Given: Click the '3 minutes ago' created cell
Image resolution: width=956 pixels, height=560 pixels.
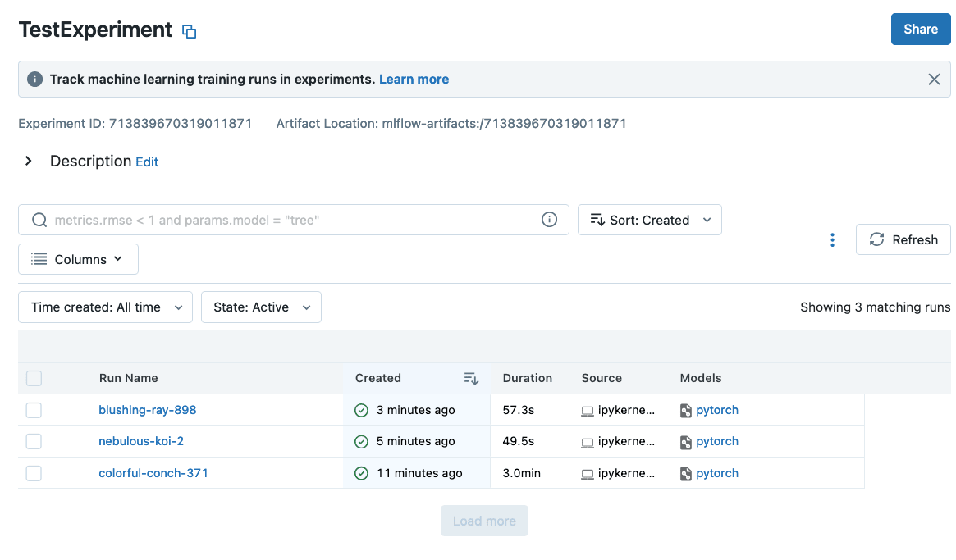Looking at the screenshot, I should coord(415,410).
